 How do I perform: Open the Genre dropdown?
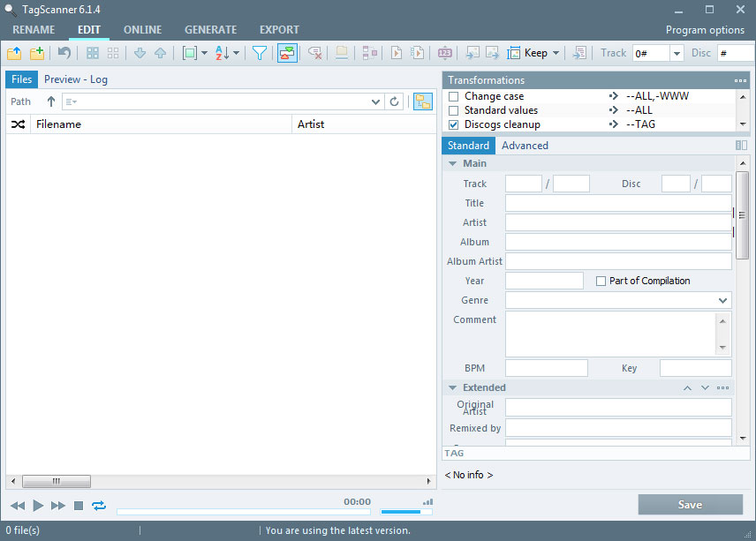tap(723, 301)
